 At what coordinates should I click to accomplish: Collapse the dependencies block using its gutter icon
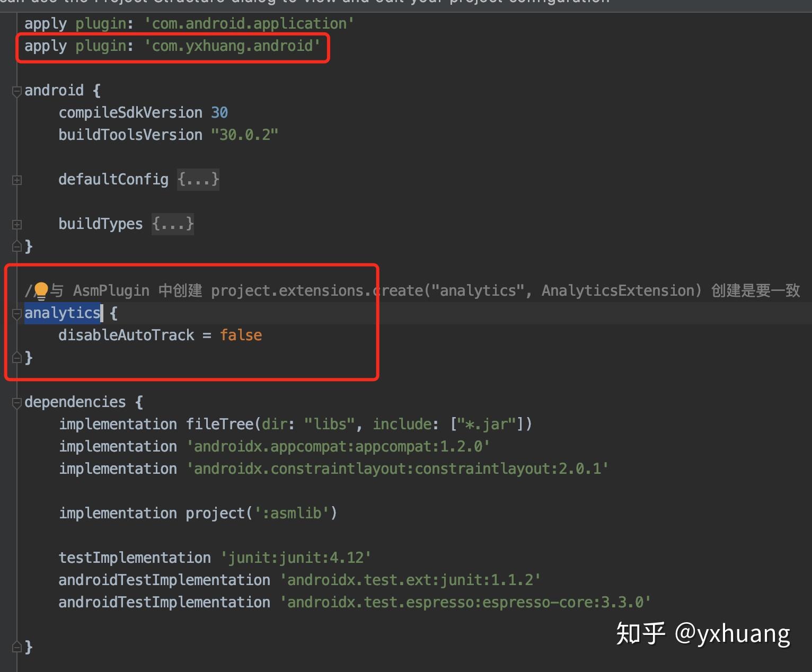pyautogui.click(x=16, y=403)
